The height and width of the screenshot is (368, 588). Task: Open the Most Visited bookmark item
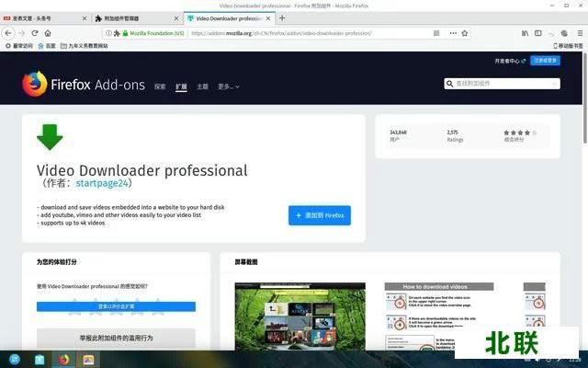point(18,46)
